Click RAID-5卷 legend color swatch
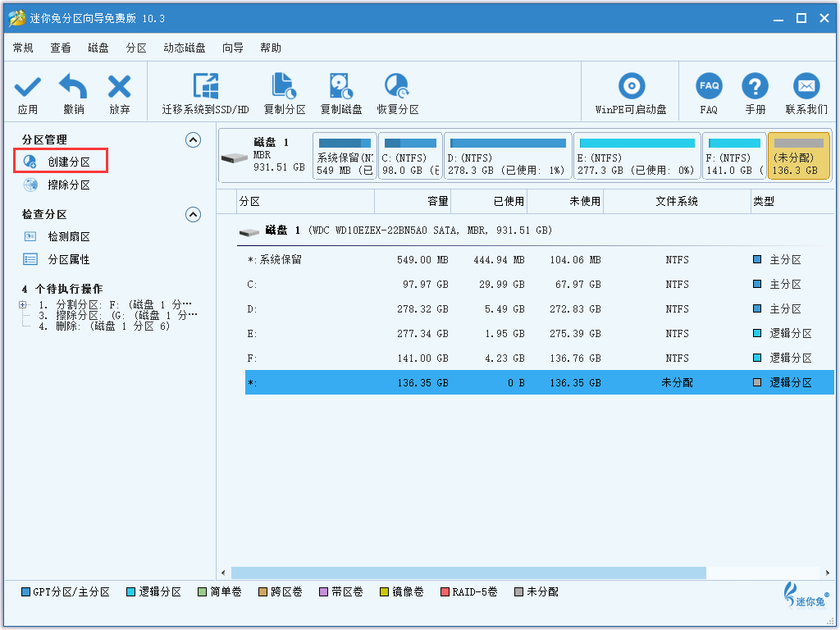Screen dimensions: 840x630 pos(445,592)
